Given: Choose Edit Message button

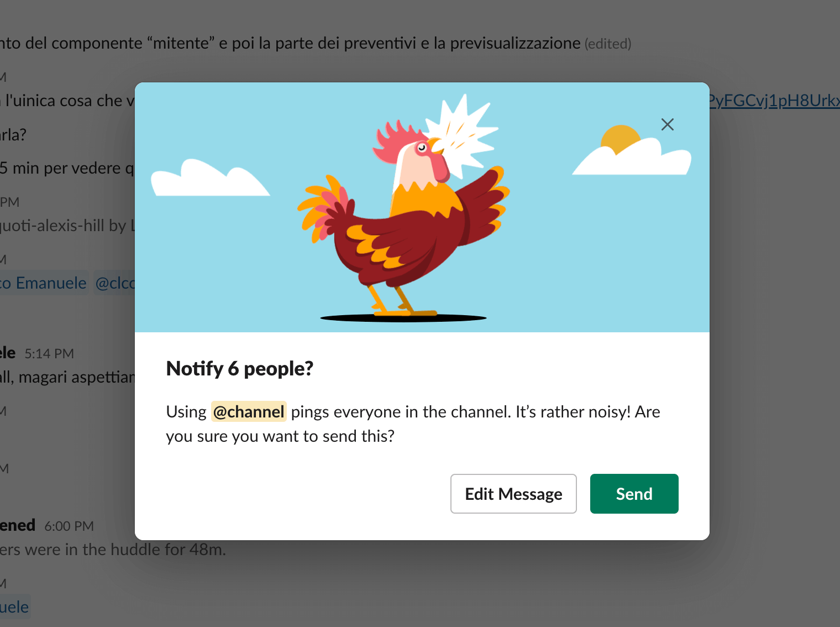Looking at the screenshot, I should 513,494.
